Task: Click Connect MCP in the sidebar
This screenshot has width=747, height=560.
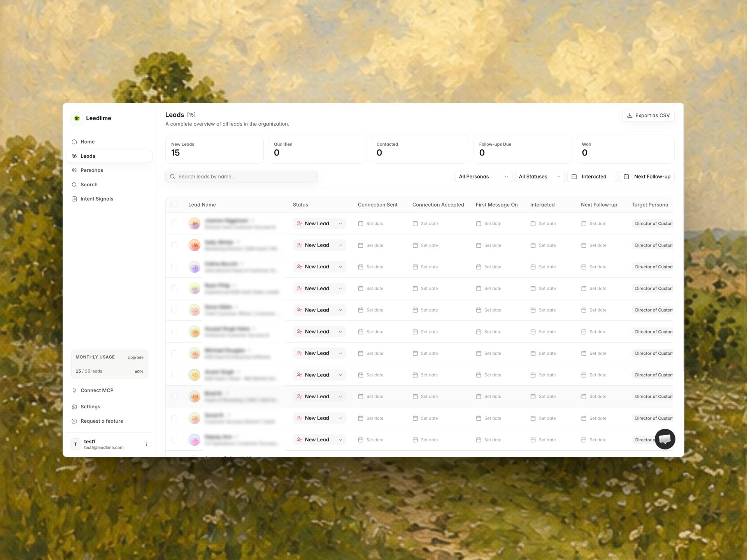Action: point(109,390)
